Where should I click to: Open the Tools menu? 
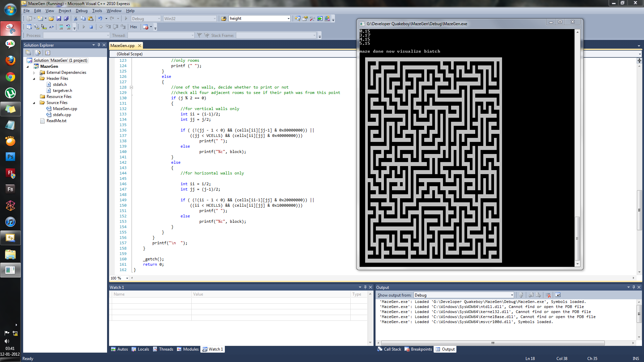(x=97, y=11)
